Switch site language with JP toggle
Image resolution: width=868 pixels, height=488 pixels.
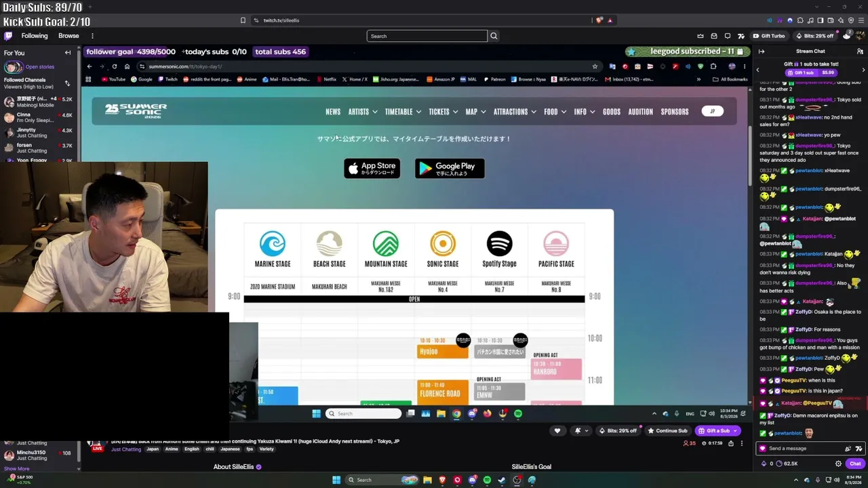coord(712,111)
